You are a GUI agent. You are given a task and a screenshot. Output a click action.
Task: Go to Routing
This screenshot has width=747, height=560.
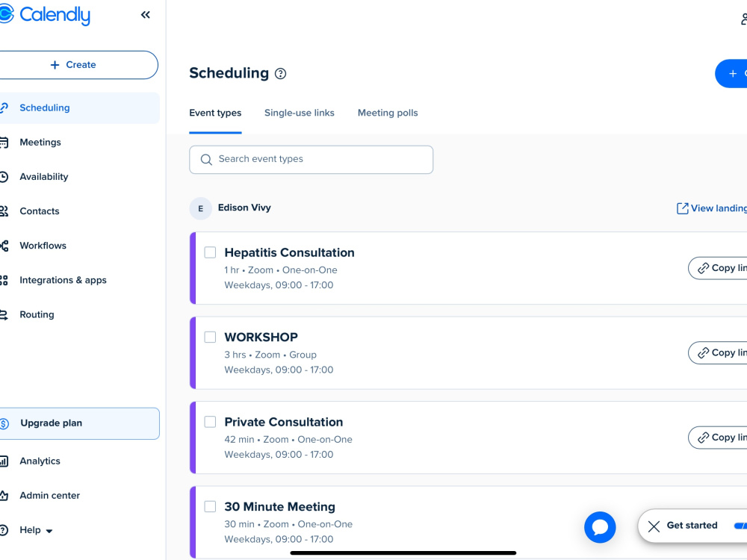click(37, 314)
